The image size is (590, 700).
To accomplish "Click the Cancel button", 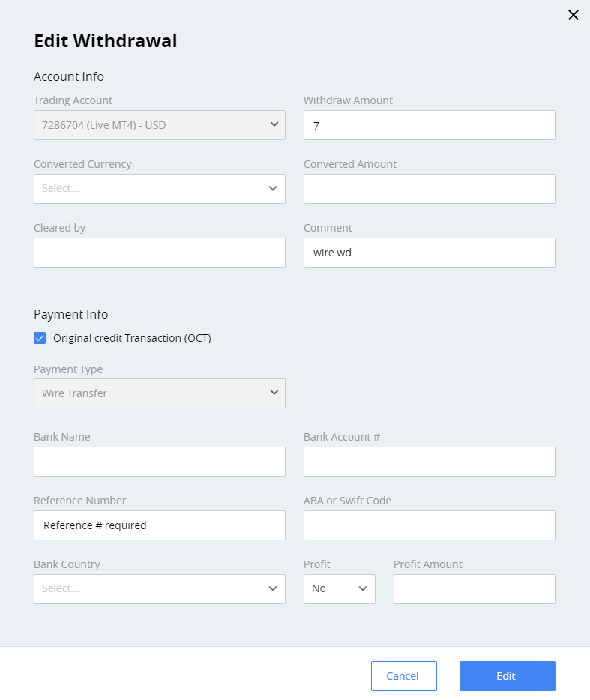I will coord(403,675).
